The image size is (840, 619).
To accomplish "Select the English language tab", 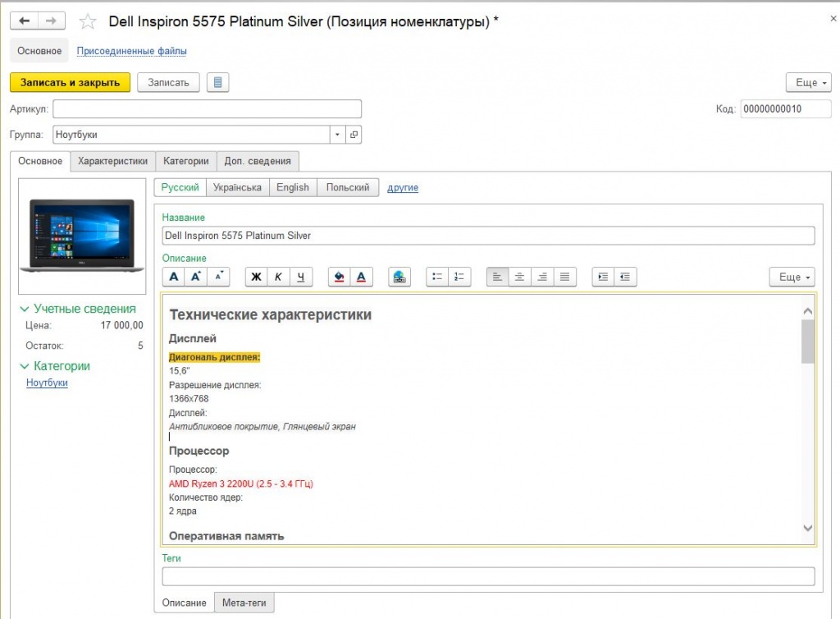I will [292, 187].
